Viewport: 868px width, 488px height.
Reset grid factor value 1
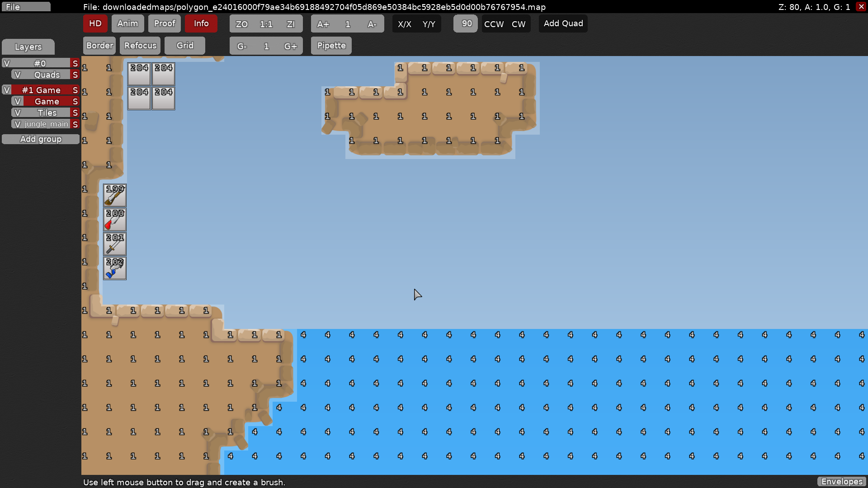[266, 46]
